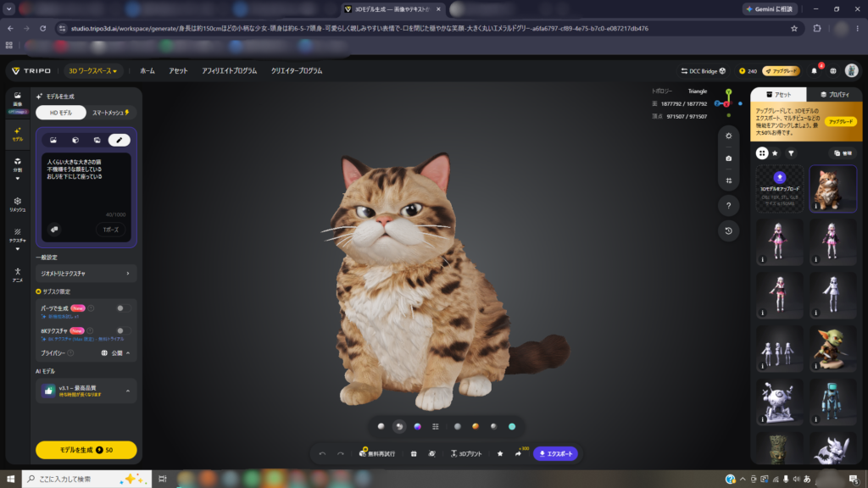Show favorite assets with the star filter
The height and width of the screenshot is (488, 868).
pyautogui.click(x=775, y=153)
